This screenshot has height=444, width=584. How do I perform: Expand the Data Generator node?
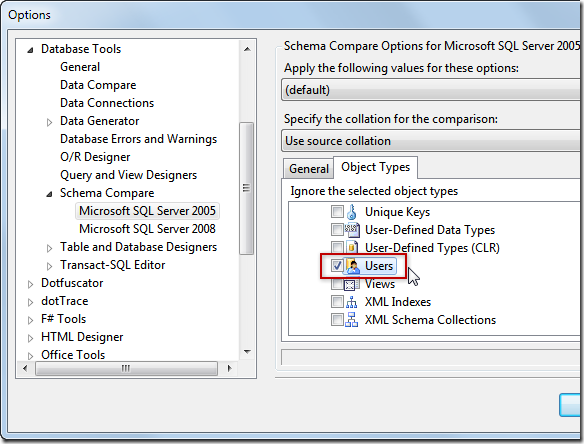(49, 122)
